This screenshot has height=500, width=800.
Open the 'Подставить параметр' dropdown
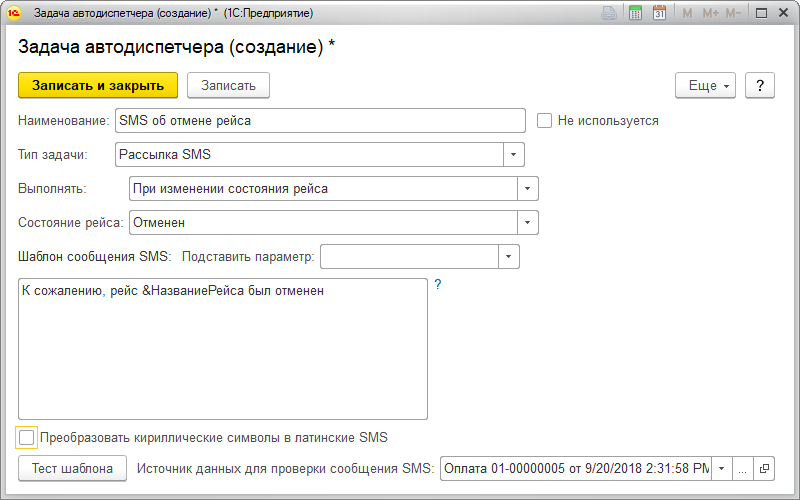tap(509, 257)
